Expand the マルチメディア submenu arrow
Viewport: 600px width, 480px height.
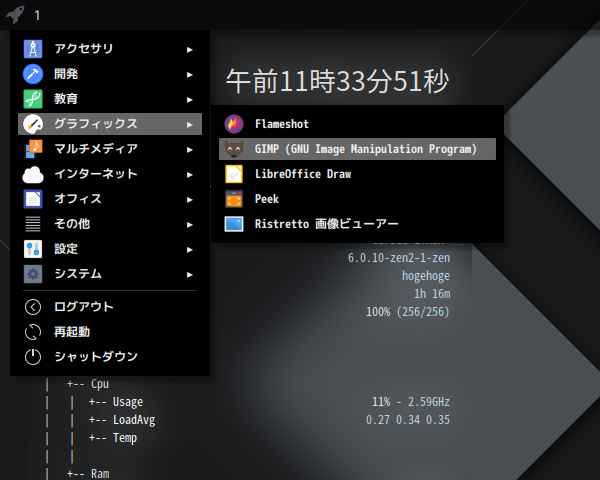(x=189, y=150)
